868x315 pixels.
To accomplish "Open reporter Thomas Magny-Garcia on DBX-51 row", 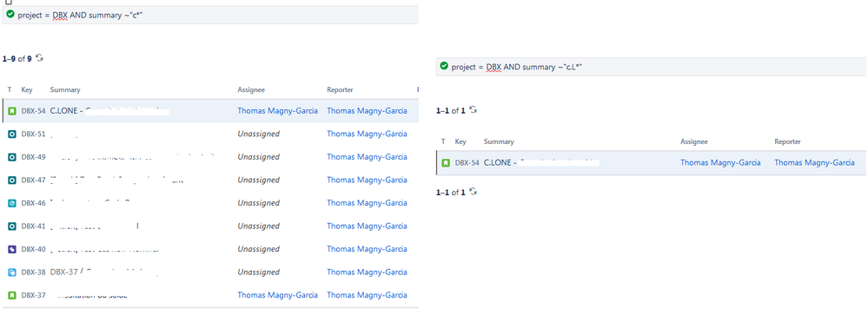I will 367,134.
